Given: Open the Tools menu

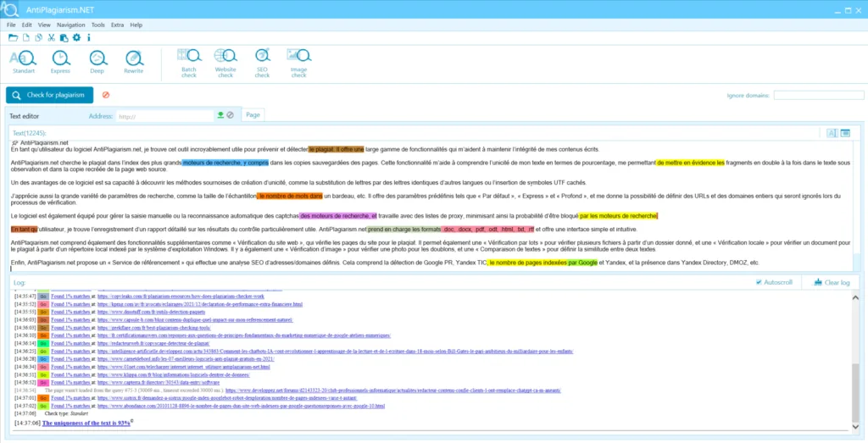Looking at the screenshot, I should click(98, 25).
